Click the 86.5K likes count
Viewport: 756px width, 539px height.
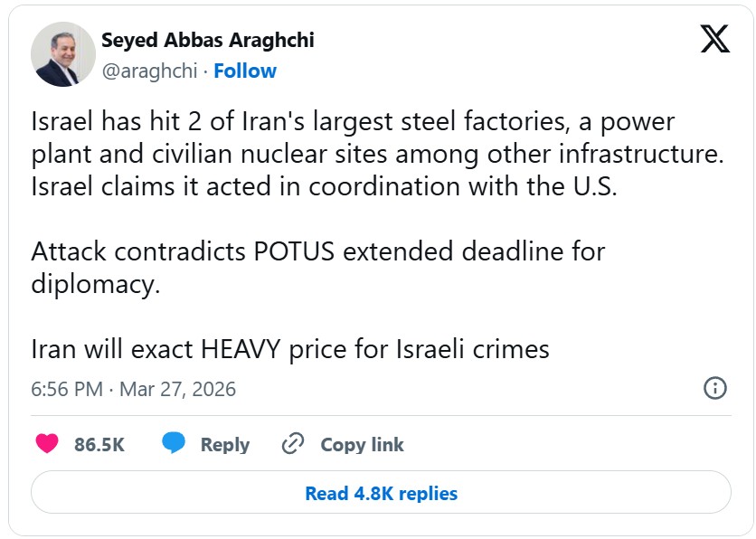[x=99, y=445]
